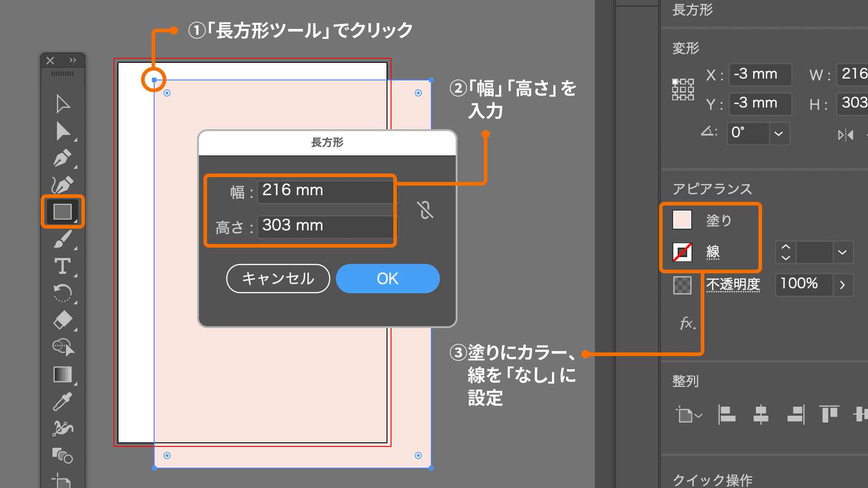Image resolution: width=868 pixels, height=488 pixels.
Task: Select the Pen tool
Action: click(62, 158)
